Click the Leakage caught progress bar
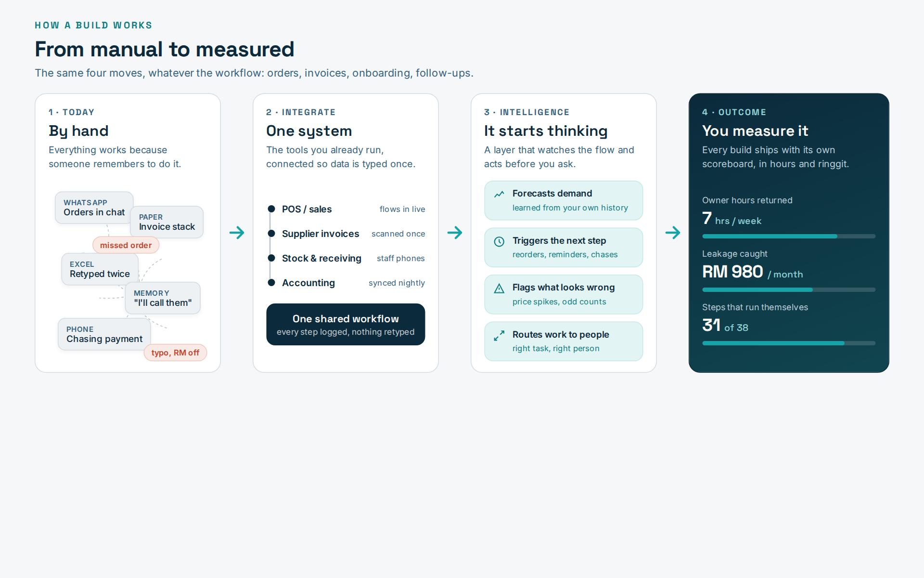924x578 pixels. tap(789, 289)
